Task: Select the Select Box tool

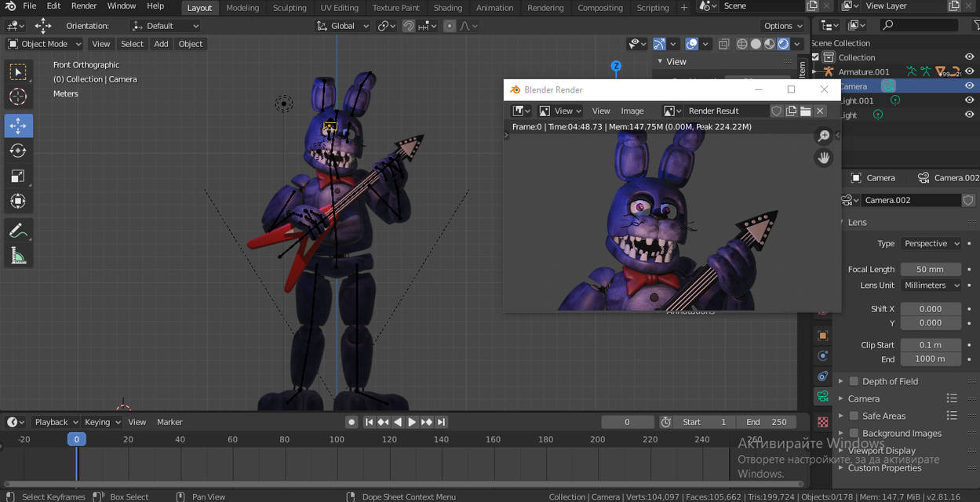Action: (x=18, y=72)
